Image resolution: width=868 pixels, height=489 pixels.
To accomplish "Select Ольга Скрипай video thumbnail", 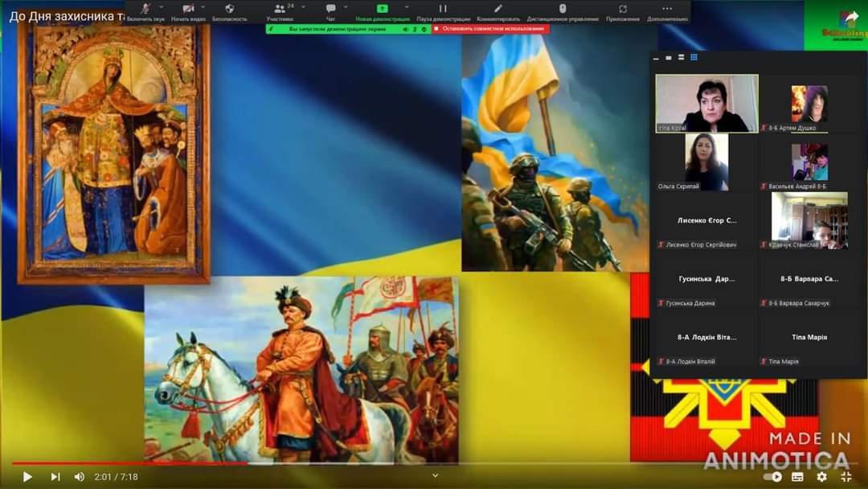I will click(x=706, y=162).
